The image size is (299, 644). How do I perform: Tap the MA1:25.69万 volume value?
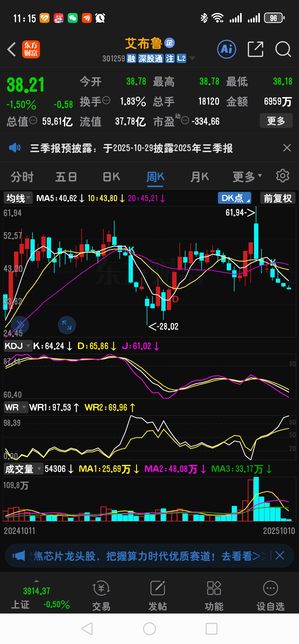(x=109, y=469)
